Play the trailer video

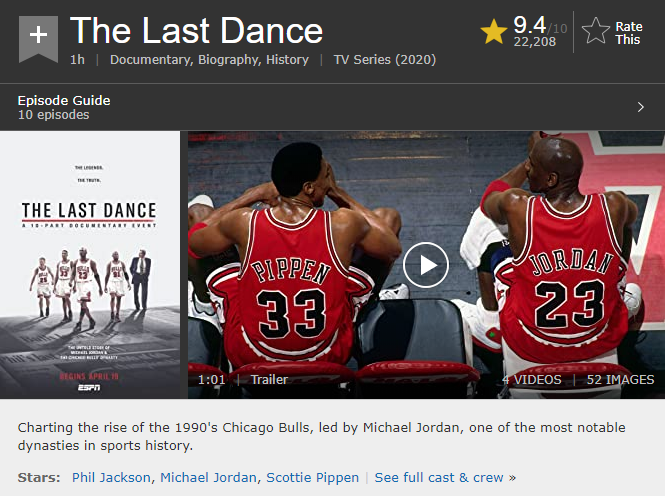pyautogui.click(x=426, y=265)
